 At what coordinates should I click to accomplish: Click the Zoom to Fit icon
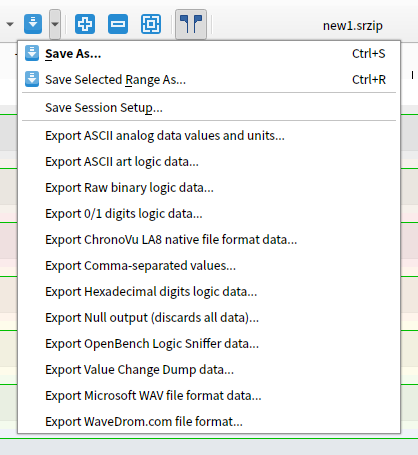pyautogui.click(x=151, y=24)
